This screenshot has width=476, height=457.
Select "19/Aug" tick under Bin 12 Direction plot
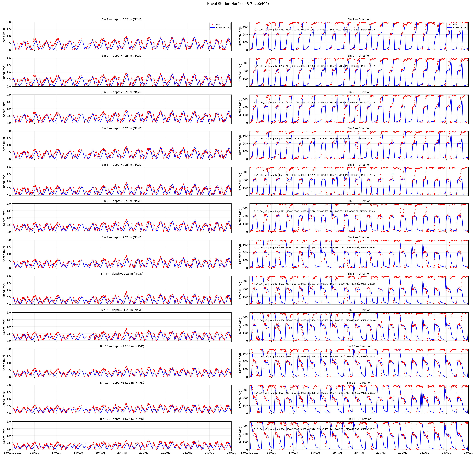tap(337, 453)
